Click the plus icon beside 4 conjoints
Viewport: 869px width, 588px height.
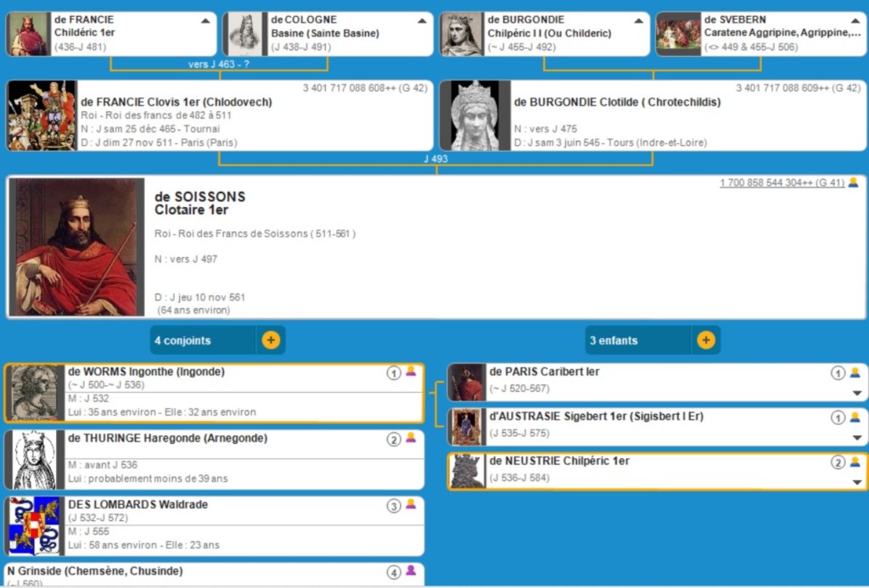pyautogui.click(x=271, y=340)
